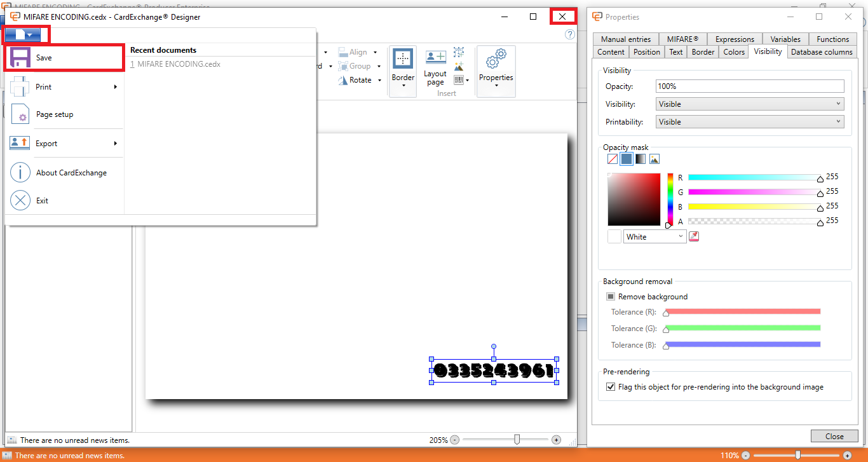Select the gradient opacity mask icon
The width and height of the screenshot is (868, 462).
(641, 159)
